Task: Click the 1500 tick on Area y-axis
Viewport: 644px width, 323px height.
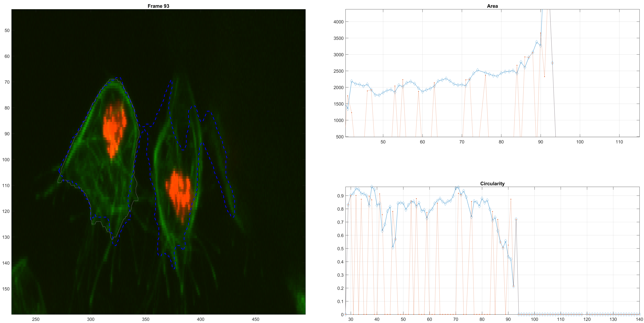Action: pyautogui.click(x=339, y=104)
